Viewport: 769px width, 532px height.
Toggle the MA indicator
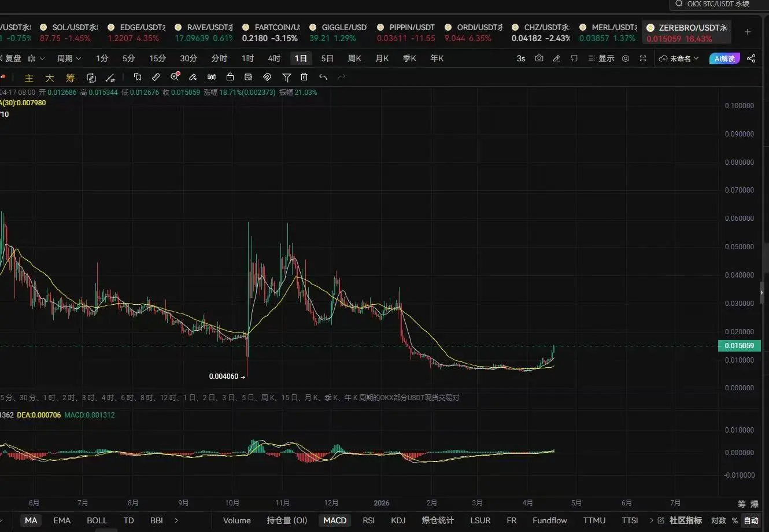click(31, 520)
